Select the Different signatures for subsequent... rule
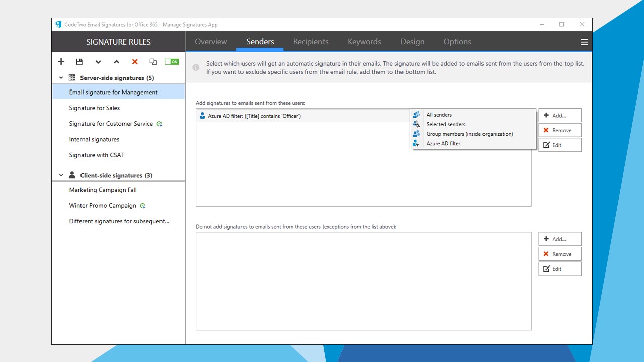Image resolution: width=644 pixels, height=362 pixels. tap(118, 221)
